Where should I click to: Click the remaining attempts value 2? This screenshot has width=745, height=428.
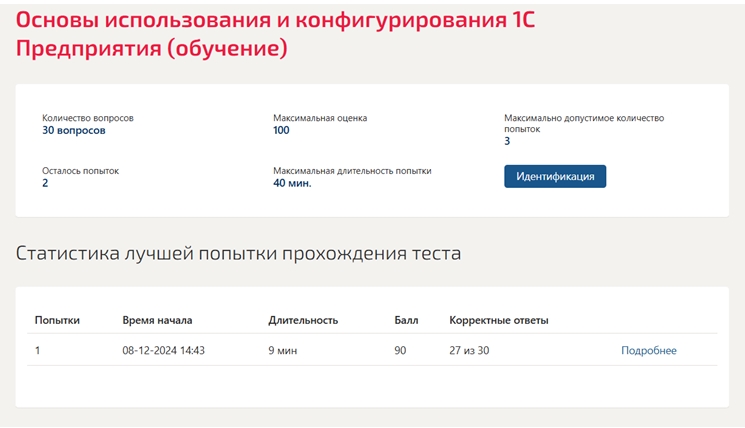(45, 183)
